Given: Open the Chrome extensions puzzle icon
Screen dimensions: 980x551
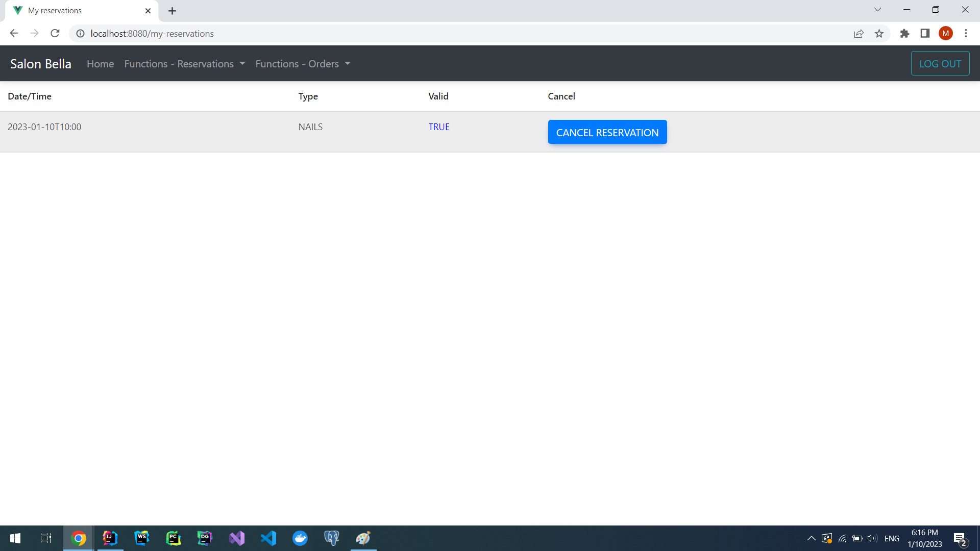Looking at the screenshot, I should (904, 34).
